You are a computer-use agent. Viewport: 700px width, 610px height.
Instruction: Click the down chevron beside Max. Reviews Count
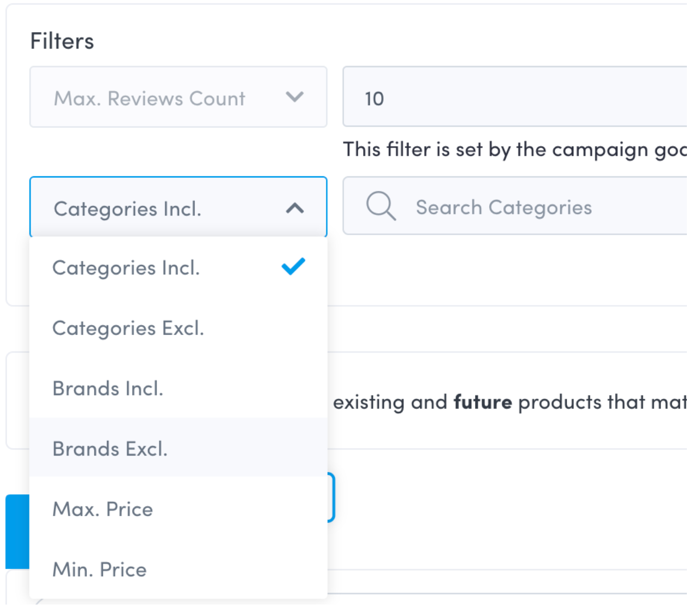[294, 97]
